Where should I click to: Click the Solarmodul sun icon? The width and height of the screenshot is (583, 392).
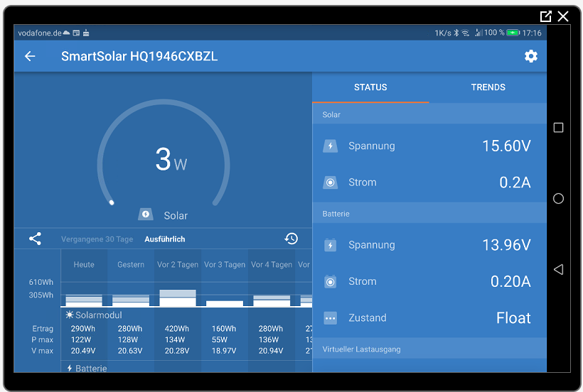[x=69, y=315]
